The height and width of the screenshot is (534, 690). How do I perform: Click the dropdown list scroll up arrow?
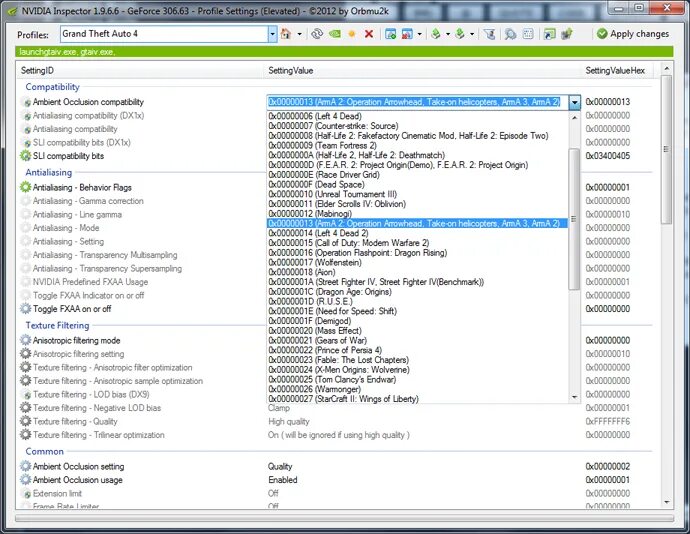574,118
